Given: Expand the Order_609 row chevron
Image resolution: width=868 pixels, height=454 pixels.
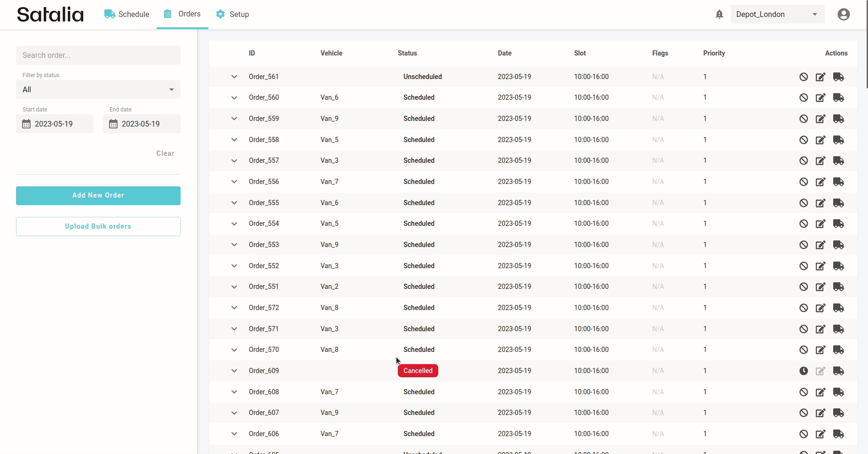Looking at the screenshot, I should 234,371.
